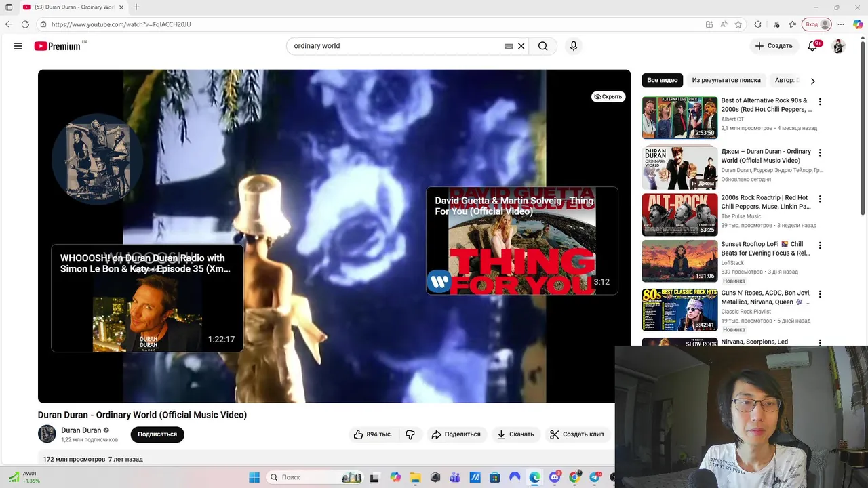This screenshot has width=868, height=488.
Task: Click the Вход sign-in profile button
Action: coord(816,24)
